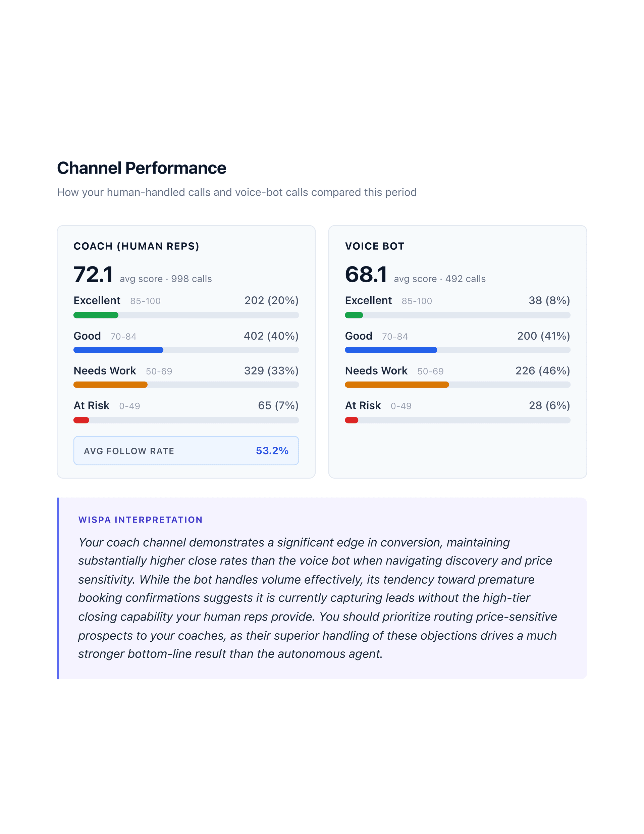
Task: Select the VOICE BOT card title
Action: [374, 246]
